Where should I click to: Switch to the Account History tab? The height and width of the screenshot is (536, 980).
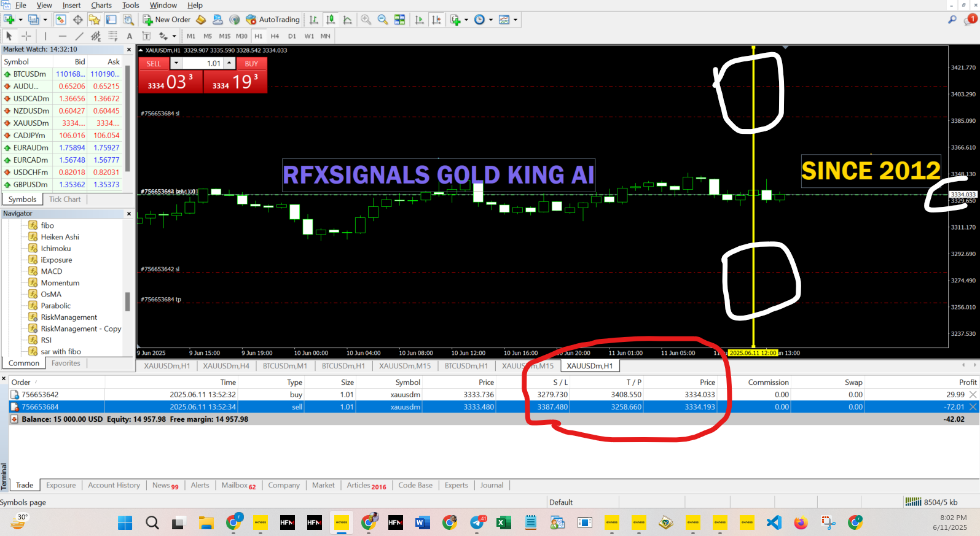point(114,485)
